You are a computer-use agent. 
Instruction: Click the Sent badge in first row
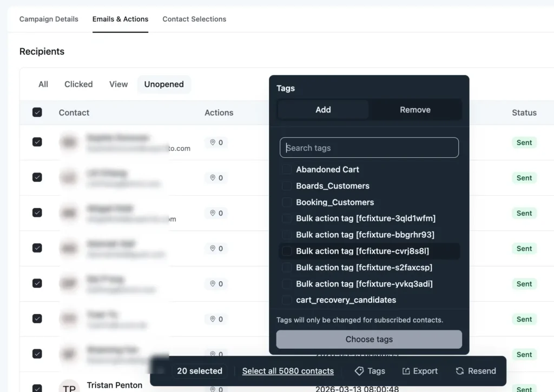coord(524,142)
